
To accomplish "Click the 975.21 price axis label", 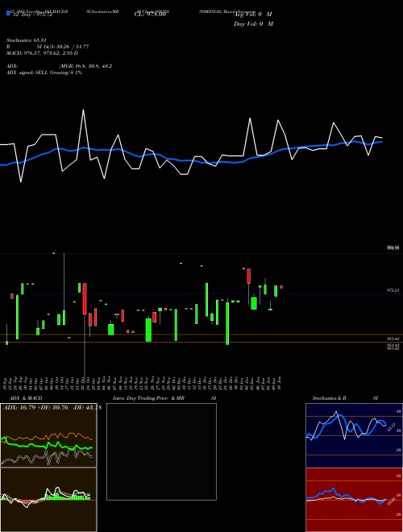I will [394, 290].
